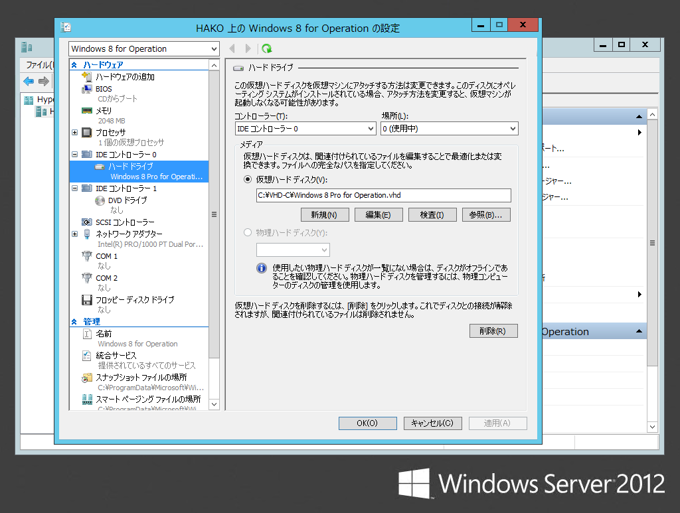Click the IDE コントローラー 0 icon
The height and width of the screenshot is (513, 680).
87,154
